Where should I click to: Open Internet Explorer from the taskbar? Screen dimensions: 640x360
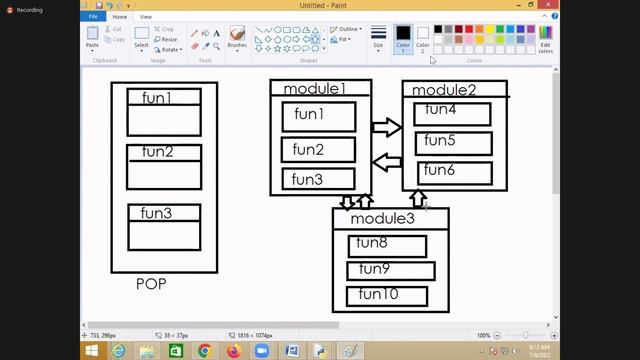[x=119, y=351]
